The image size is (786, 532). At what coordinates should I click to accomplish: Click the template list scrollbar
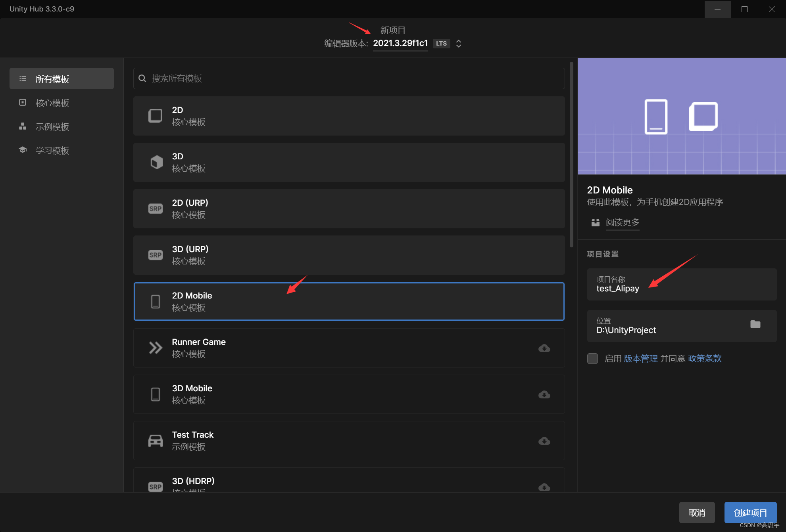tap(571, 155)
